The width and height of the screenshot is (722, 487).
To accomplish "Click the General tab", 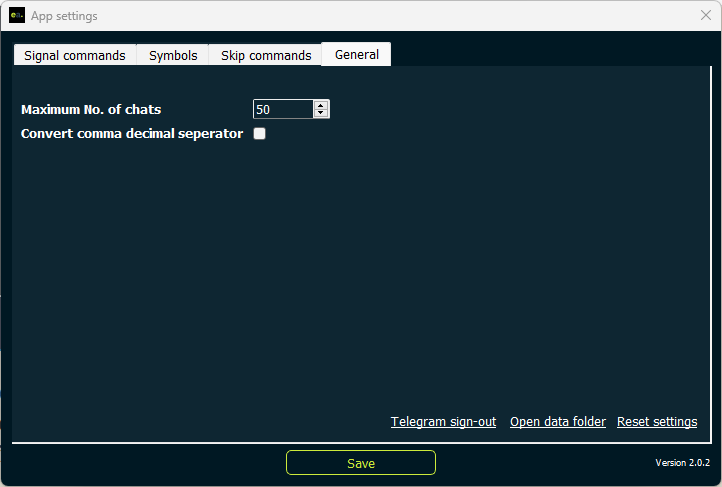I will tap(357, 54).
